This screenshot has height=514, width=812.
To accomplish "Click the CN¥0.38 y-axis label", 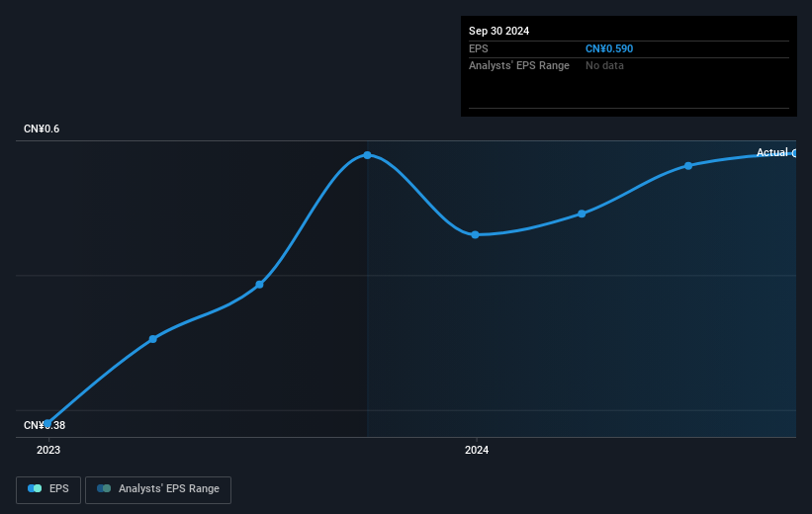I will coord(45,425).
